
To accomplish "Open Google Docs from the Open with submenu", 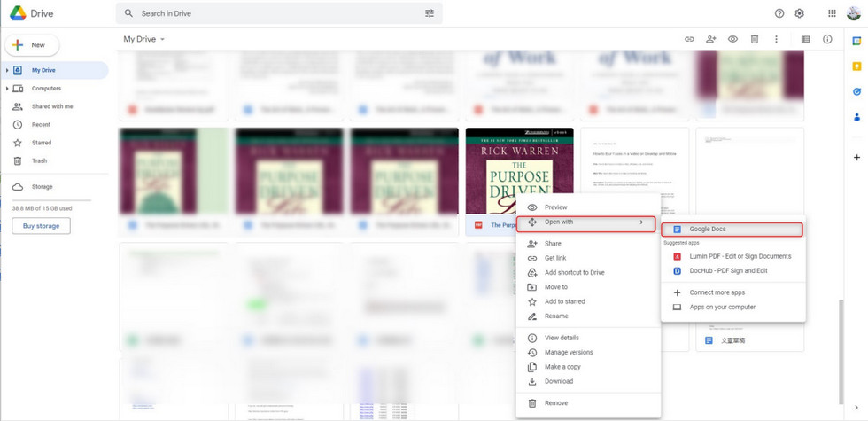I will pos(732,229).
